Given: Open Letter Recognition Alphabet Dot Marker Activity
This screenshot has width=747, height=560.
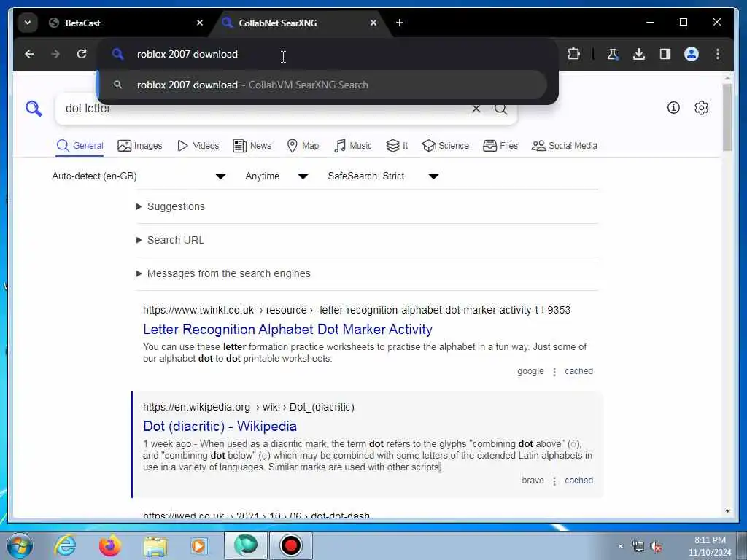Looking at the screenshot, I should (287, 330).
